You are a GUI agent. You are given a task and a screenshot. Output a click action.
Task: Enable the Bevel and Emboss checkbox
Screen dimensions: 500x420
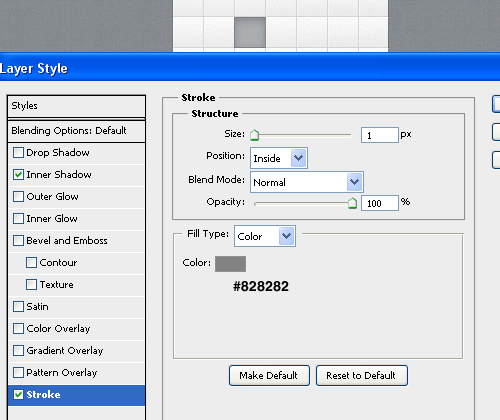point(18,241)
